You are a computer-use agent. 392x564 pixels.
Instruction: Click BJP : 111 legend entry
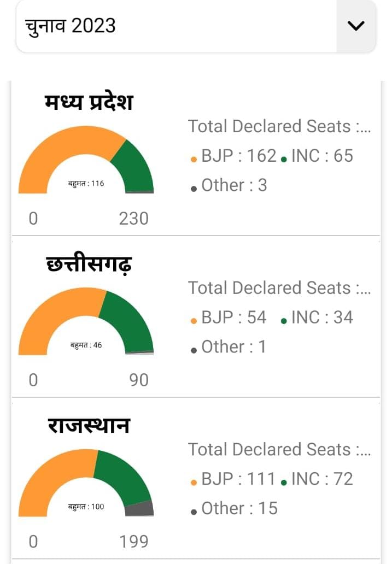point(233,479)
